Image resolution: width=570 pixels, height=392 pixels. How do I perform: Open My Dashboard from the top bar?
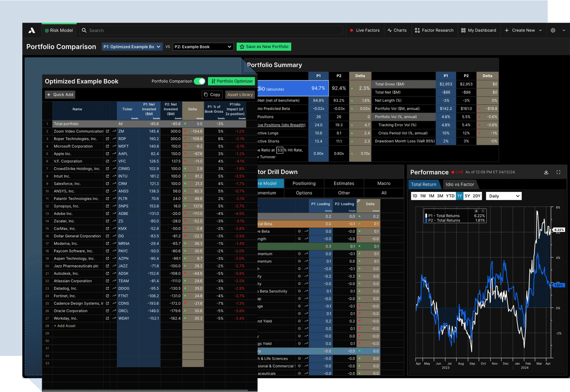pos(478,30)
